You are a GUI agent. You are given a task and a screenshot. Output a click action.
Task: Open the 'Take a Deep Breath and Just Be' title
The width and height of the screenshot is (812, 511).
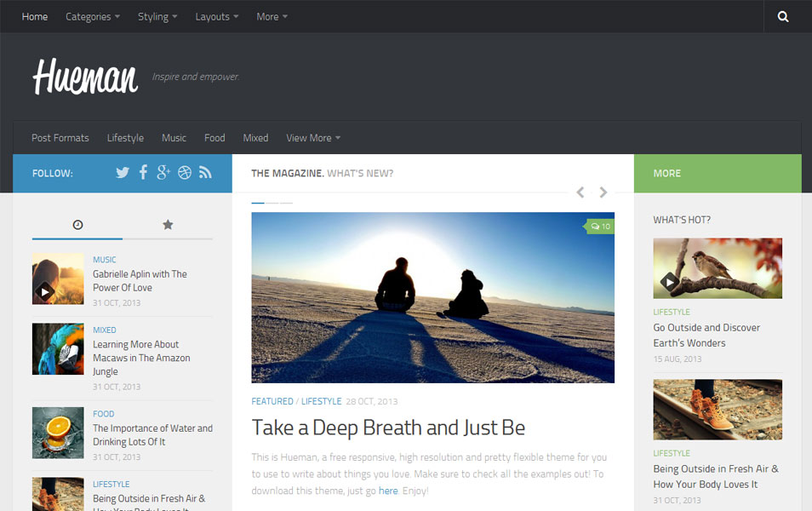[x=388, y=428]
